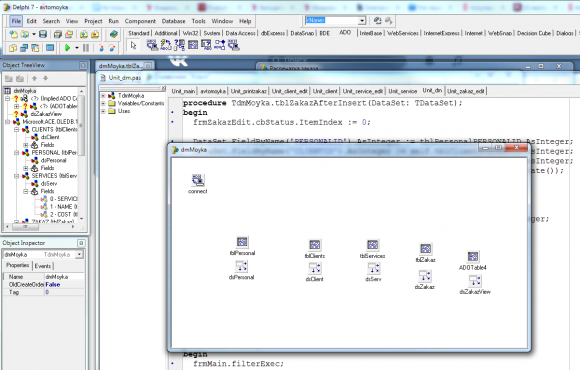Image resolution: width=580 pixels, height=370 pixels.
Task: Open the component selector dropdown in Object Inspector
Action: (80, 255)
